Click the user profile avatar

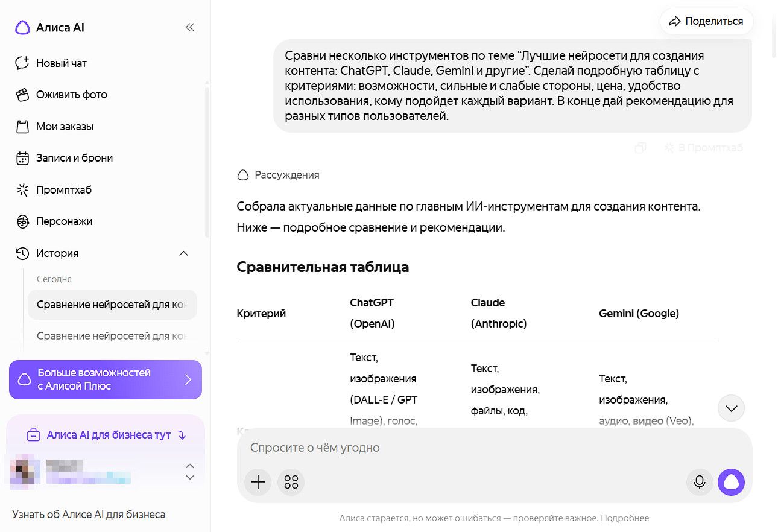[x=25, y=472]
